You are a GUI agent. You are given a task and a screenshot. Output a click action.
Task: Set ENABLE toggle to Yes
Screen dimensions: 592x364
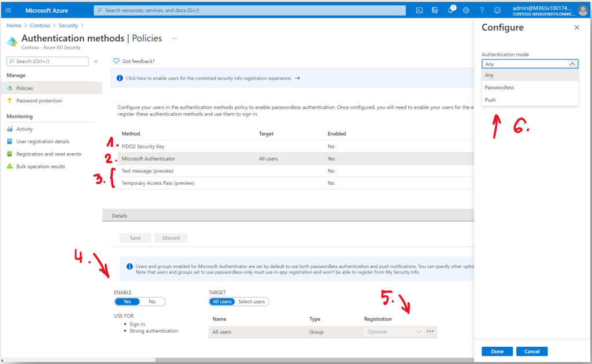point(127,302)
